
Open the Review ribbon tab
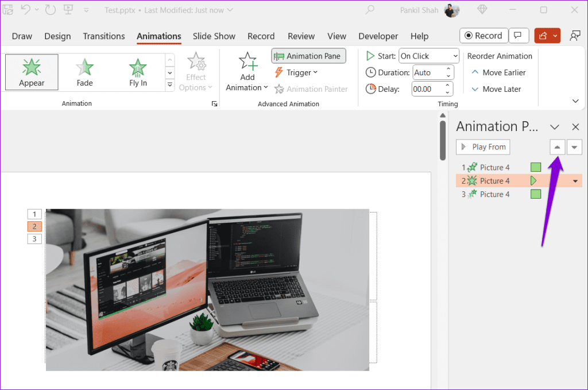click(301, 36)
